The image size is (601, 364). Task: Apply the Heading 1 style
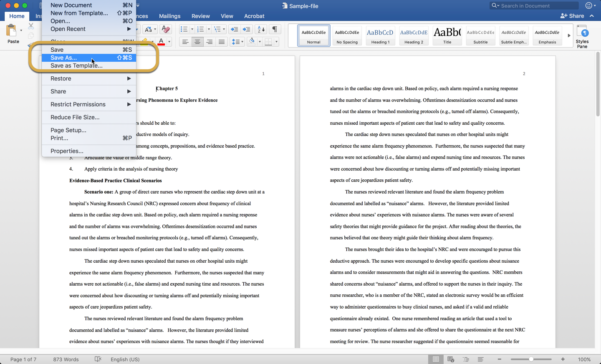click(380, 36)
